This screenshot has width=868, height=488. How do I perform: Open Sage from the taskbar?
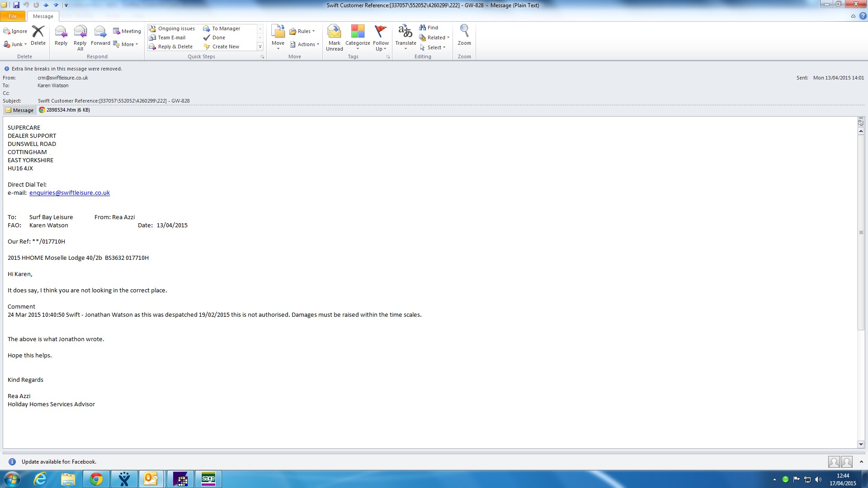pyautogui.click(x=208, y=479)
